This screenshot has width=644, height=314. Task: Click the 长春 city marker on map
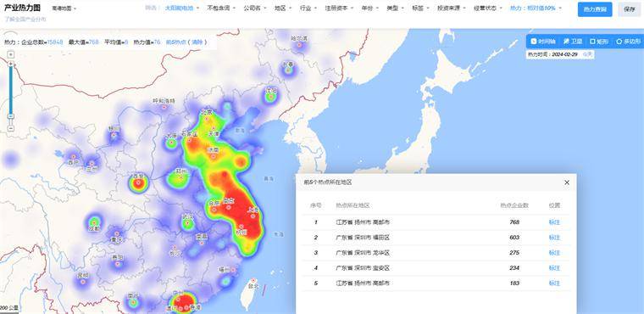coord(288,70)
